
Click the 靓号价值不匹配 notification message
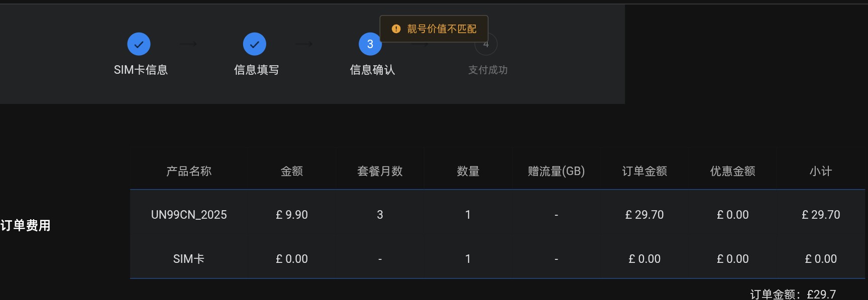[x=442, y=29]
